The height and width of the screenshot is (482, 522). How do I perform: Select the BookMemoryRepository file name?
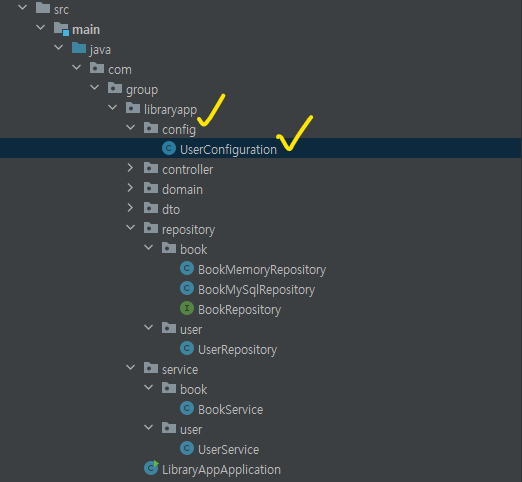click(262, 270)
